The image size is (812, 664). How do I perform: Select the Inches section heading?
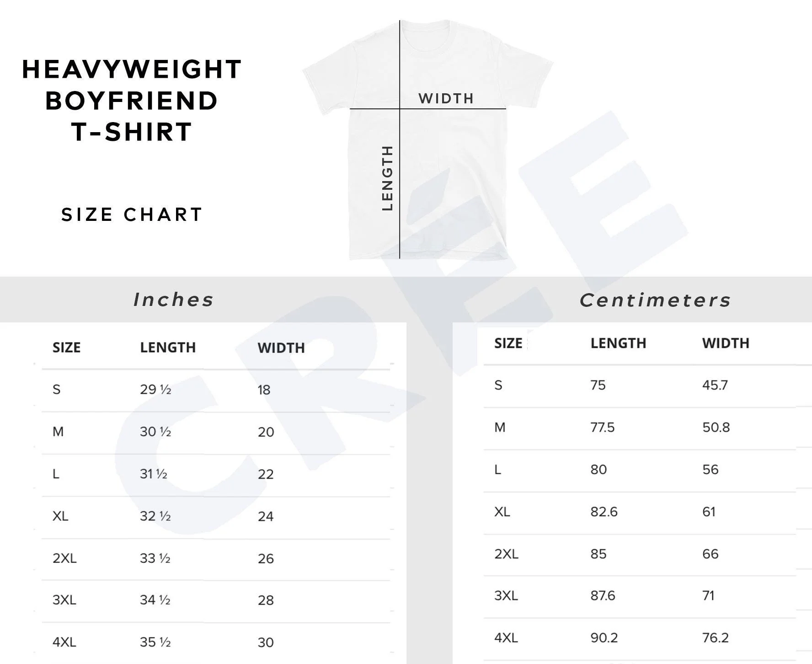[x=173, y=300]
